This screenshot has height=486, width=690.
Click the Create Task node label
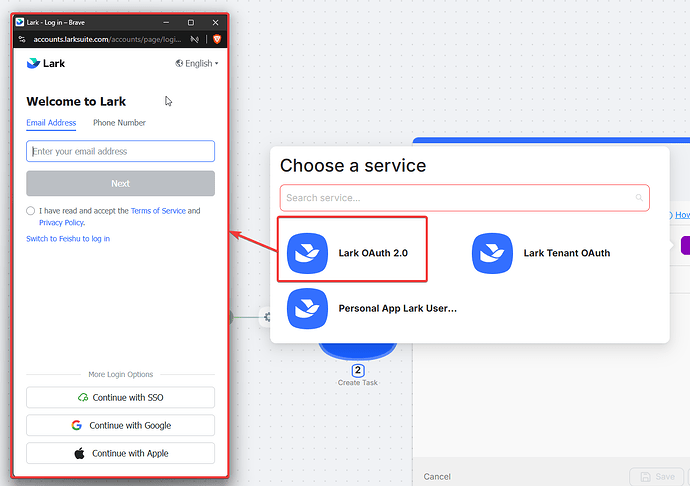point(358,383)
